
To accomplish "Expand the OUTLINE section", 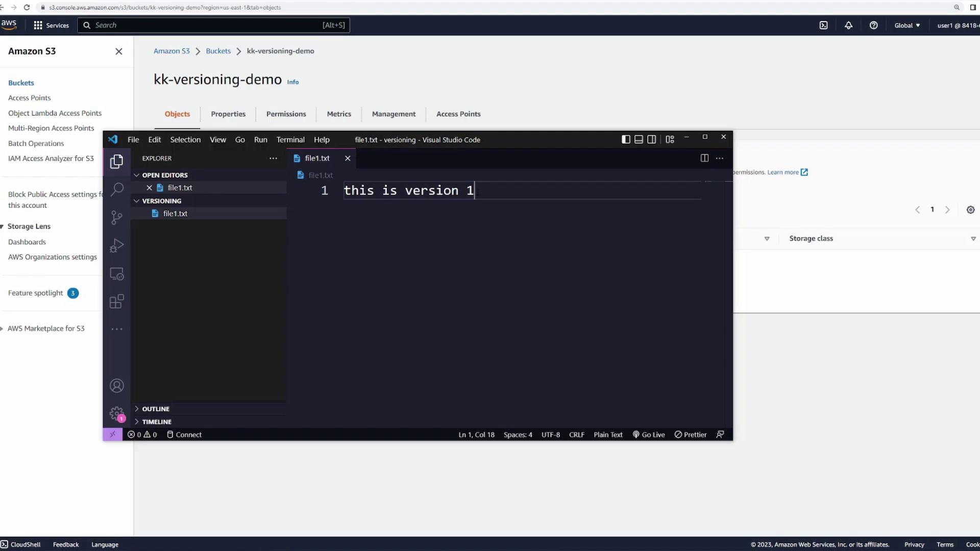I will coord(156,409).
